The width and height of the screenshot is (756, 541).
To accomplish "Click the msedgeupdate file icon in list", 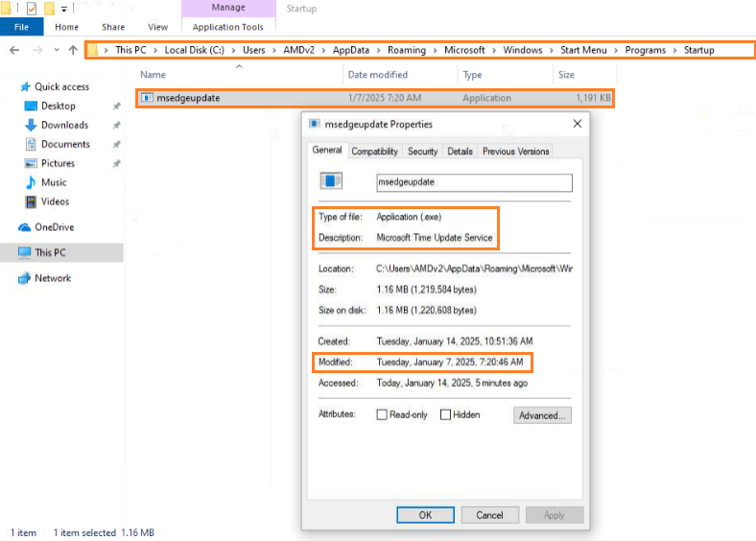I will coord(147,98).
